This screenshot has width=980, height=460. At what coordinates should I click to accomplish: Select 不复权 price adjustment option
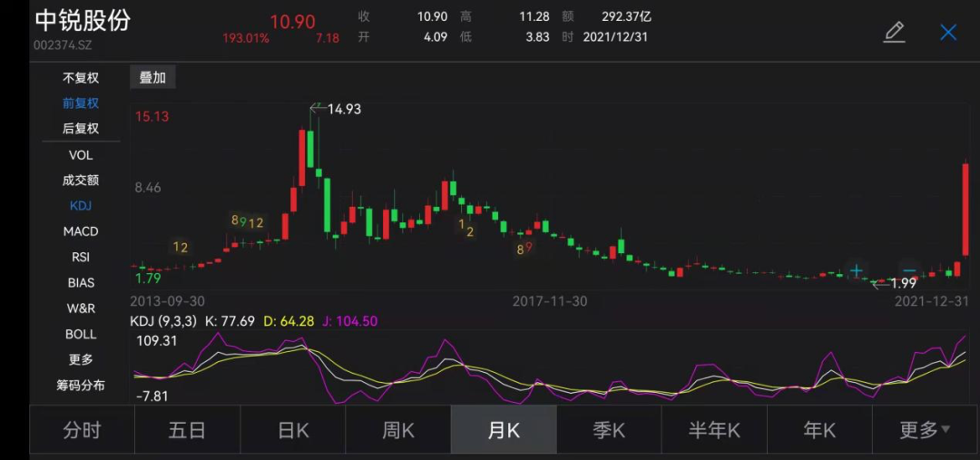[81, 78]
